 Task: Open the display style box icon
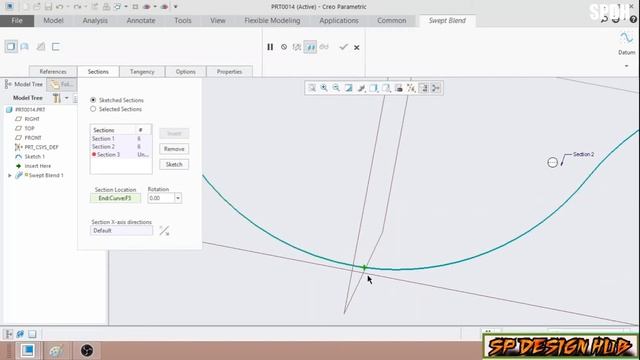point(373,88)
